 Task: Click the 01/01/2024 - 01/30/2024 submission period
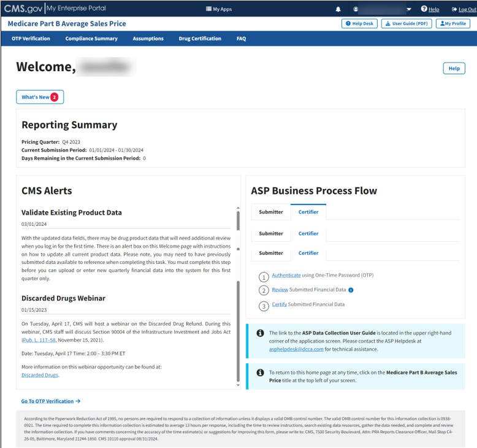116,150
